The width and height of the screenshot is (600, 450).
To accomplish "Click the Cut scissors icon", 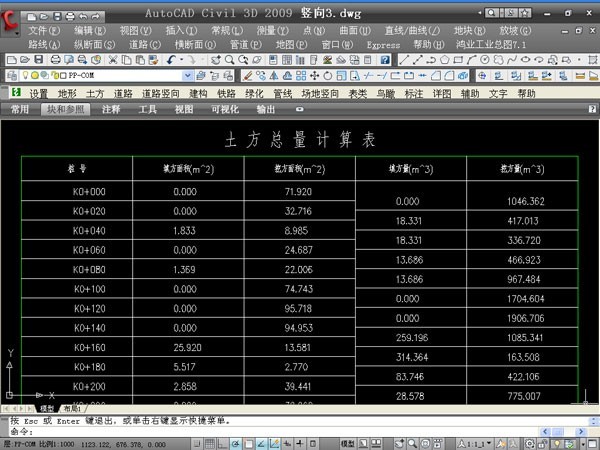I will coord(112,60).
